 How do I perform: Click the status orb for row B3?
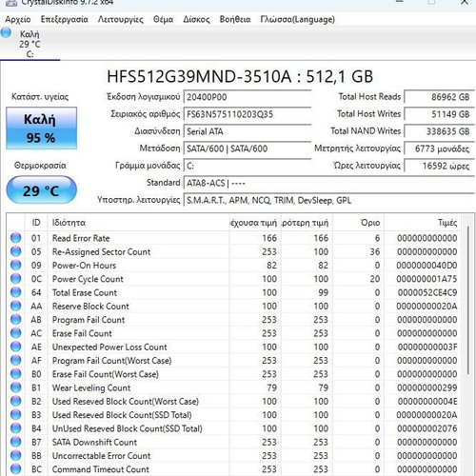15,415
